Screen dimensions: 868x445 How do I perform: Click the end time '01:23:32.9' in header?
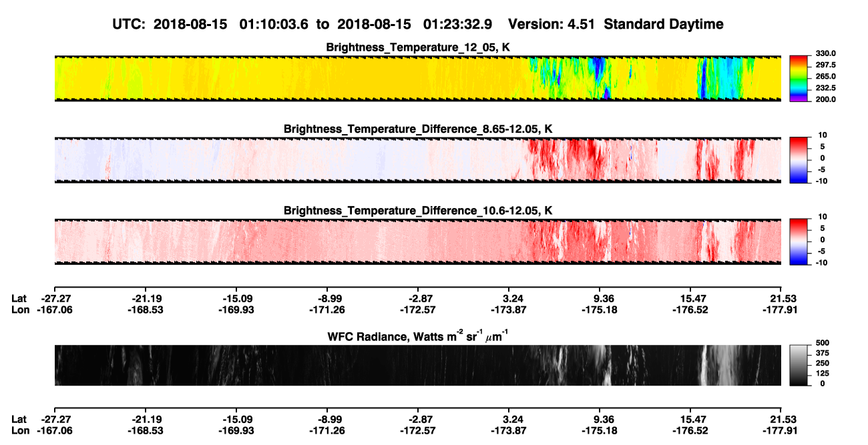457,24
